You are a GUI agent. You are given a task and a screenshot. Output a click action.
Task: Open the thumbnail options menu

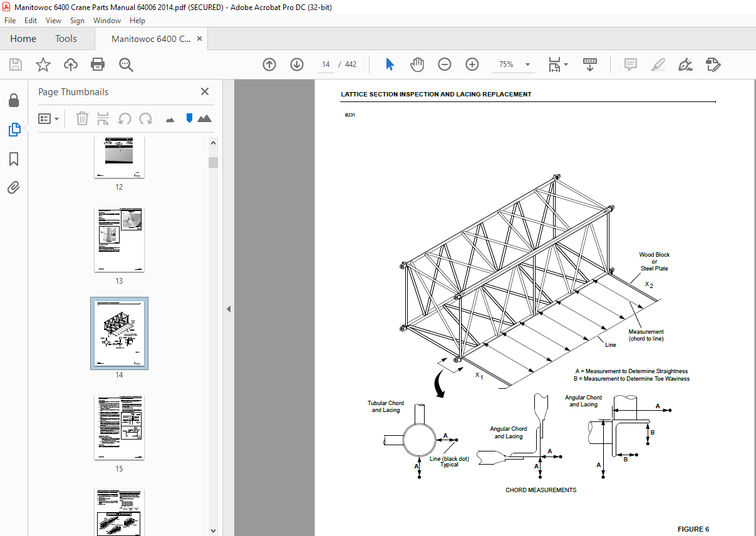point(48,118)
